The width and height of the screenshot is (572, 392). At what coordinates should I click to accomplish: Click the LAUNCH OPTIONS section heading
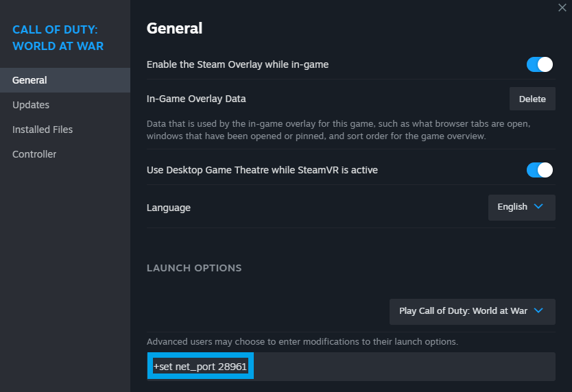(194, 268)
